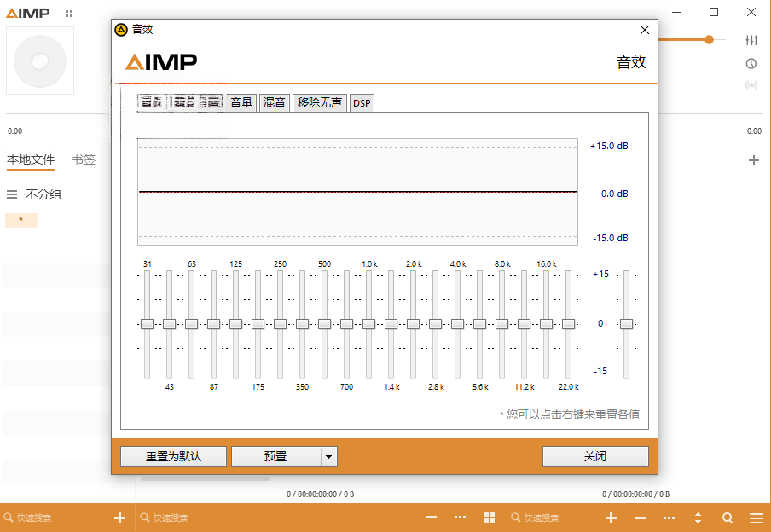Screen dimensions: 771x532
Task: Select the 本地文件 tab in main window
Action: tap(31, 159)
